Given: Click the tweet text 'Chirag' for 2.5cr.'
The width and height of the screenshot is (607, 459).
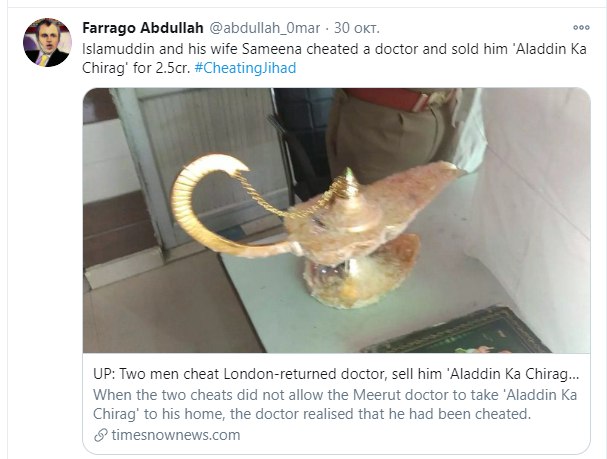Looking at the screenshot, I should tap(136, 68).
